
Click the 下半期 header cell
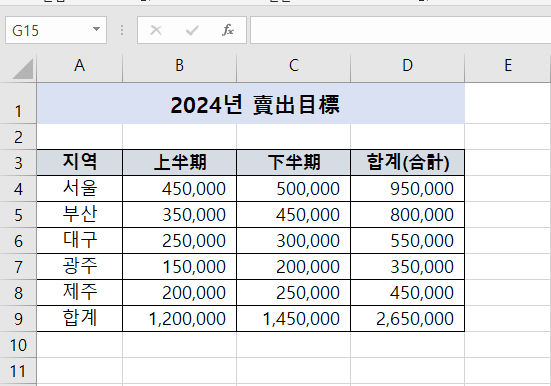pyautogui.click(x=293, y=162)
